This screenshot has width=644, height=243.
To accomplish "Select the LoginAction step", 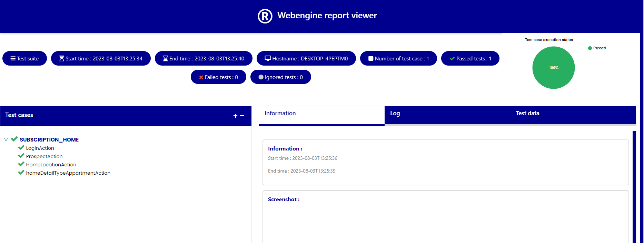I will [40, 148].
